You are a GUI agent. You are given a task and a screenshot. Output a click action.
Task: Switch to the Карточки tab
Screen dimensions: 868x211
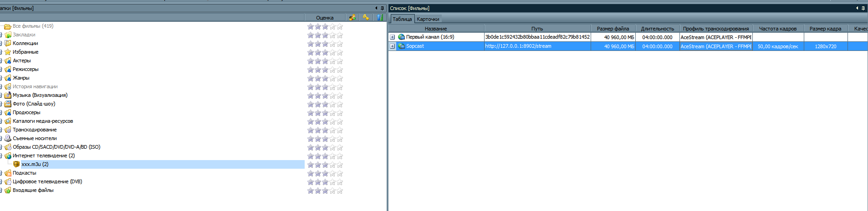[428, 19]
